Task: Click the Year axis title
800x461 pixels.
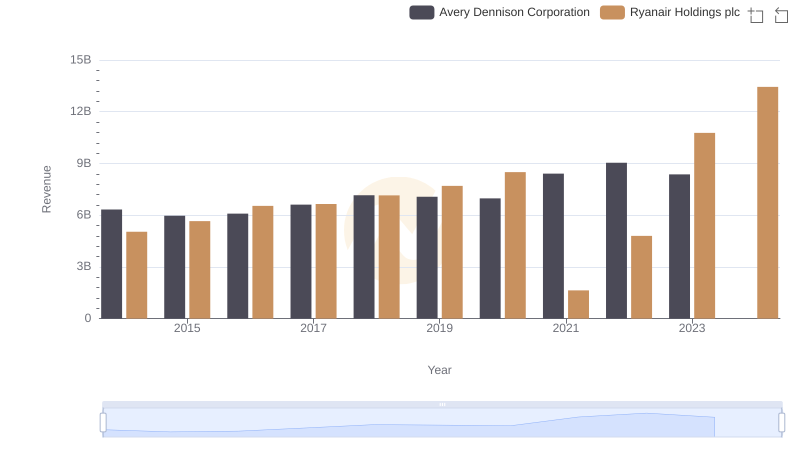Action: (439, 370)
